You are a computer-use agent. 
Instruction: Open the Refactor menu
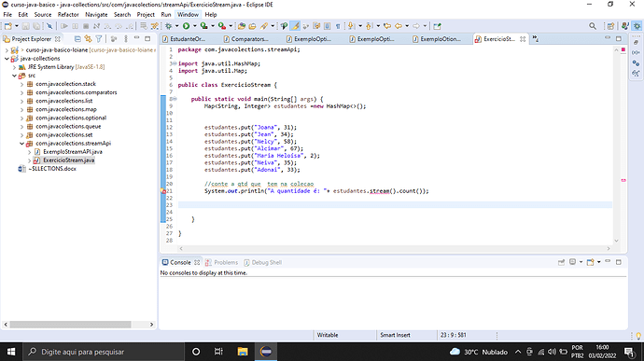(x=68, y=14)
